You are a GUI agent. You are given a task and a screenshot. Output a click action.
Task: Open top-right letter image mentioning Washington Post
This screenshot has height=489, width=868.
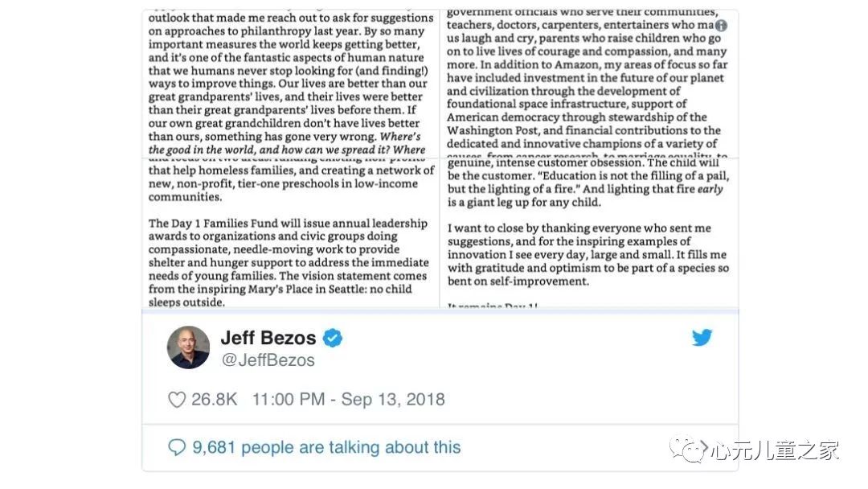click(589, 84)
